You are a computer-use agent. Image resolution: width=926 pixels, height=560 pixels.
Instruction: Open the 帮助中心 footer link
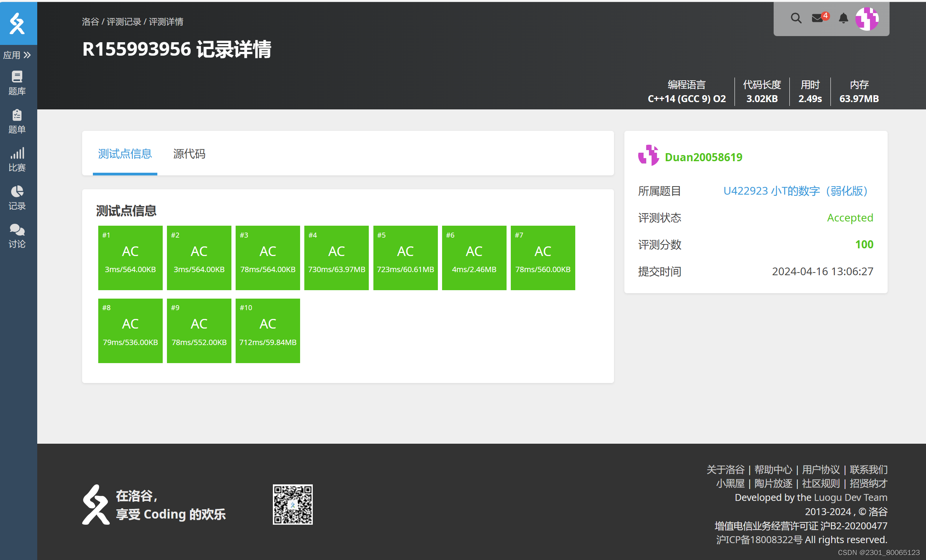tap(773, 469)
